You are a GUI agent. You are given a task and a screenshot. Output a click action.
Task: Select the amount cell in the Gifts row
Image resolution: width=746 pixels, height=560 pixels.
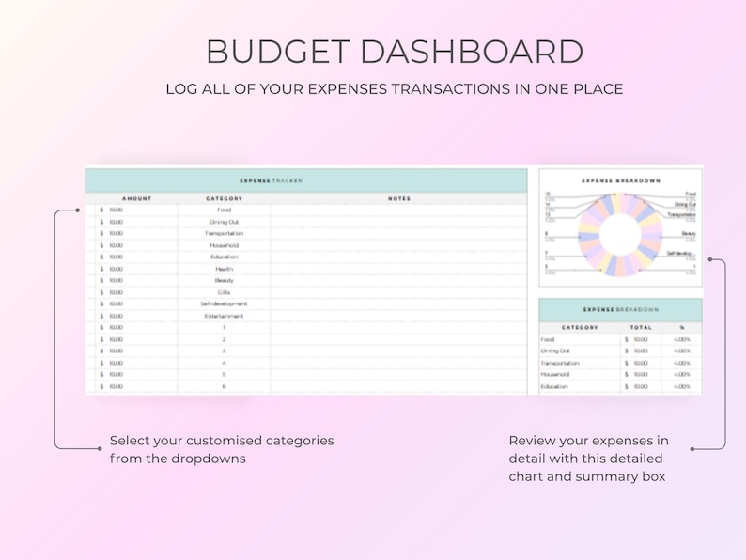click(x=136, y=292)
